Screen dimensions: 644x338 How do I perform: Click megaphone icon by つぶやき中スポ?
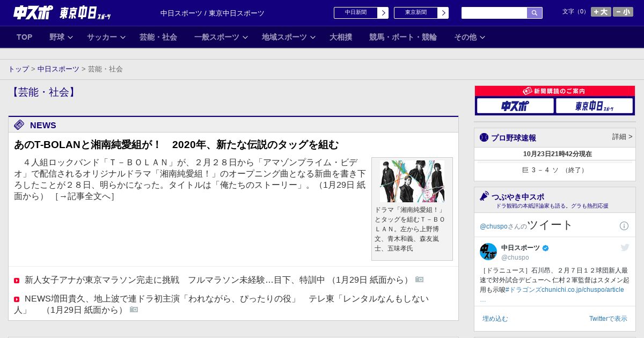click(485, 196)
